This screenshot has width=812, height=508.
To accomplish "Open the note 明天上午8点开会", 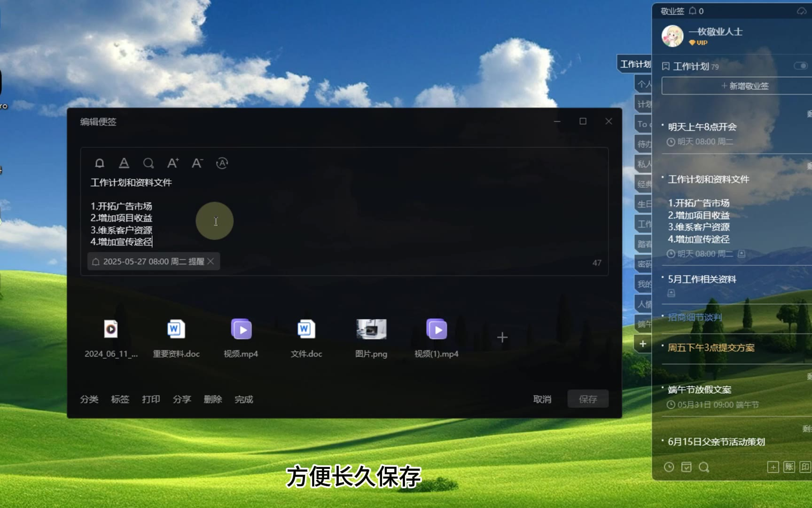I will (x=703, y=127).
